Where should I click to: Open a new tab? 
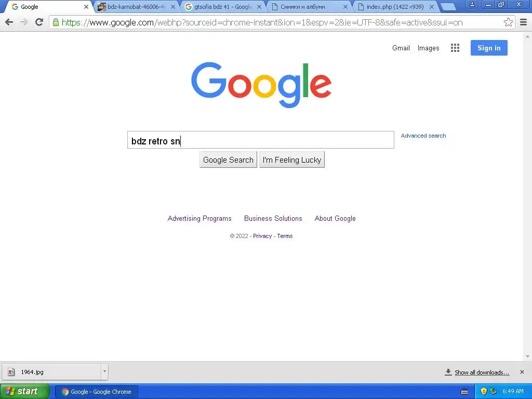[448, 7]
